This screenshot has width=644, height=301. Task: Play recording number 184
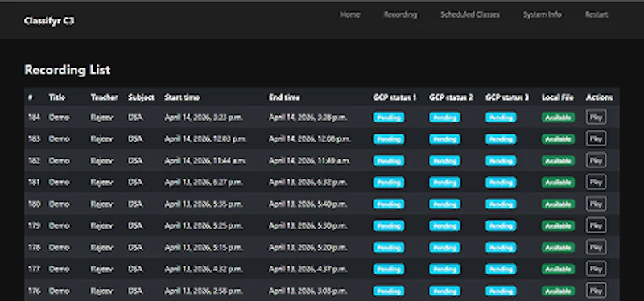[596, 117]
